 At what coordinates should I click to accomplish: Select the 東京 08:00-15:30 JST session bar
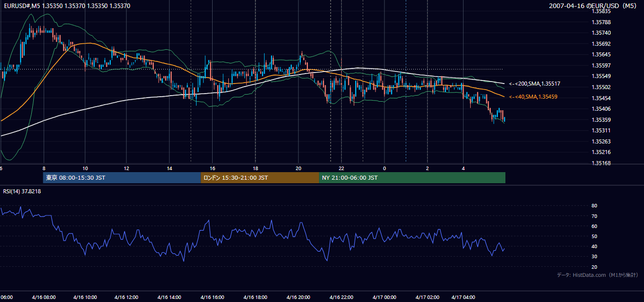122,178
